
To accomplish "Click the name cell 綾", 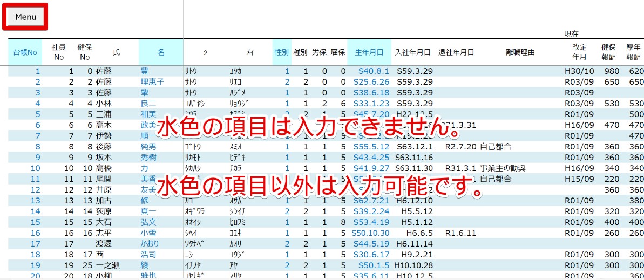I will 144,265.
